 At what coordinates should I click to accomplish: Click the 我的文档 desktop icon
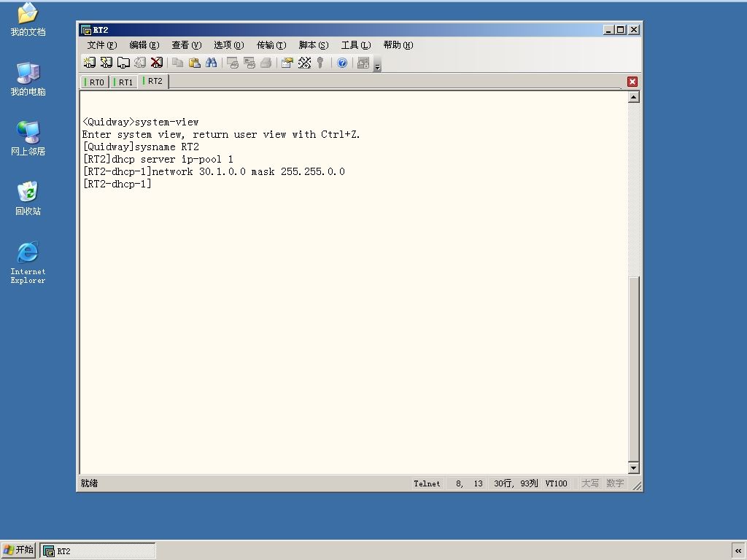coord(28,20)
